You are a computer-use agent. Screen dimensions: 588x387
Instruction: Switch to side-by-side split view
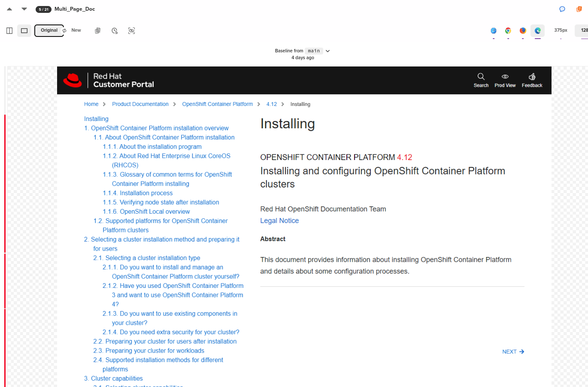[x=9, y=30]
